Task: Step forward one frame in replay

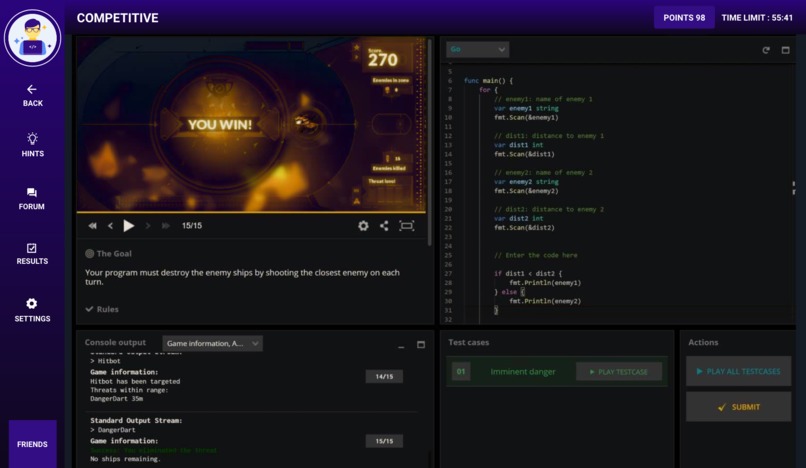Action: pos(148,226)
